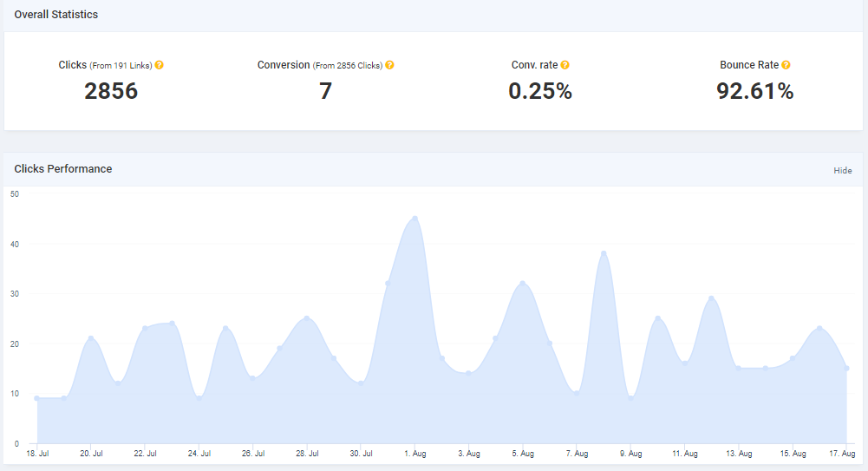Select the 12 Aug peak data point
Image resolution: width=868 pixels, height=471 pixels.
coord(711,298)
